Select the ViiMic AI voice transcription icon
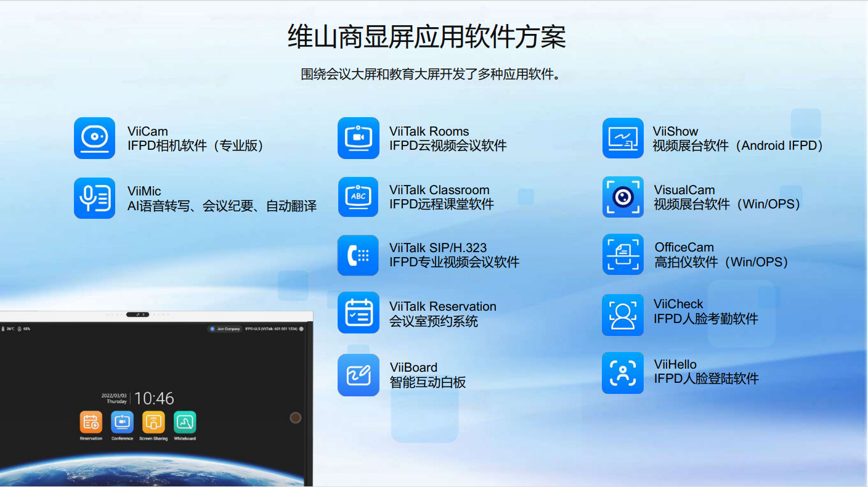This screenshot has height=487, width=868. [94, 198]
